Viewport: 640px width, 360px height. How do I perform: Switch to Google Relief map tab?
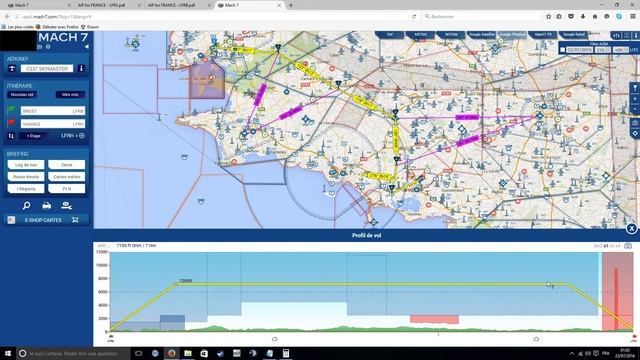[x=574, y=35]
